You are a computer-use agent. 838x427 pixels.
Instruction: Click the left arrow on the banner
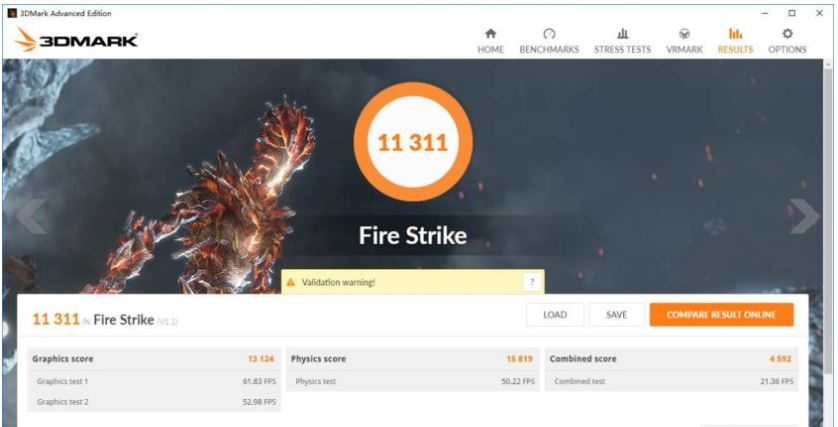click(x=30, y=216)
